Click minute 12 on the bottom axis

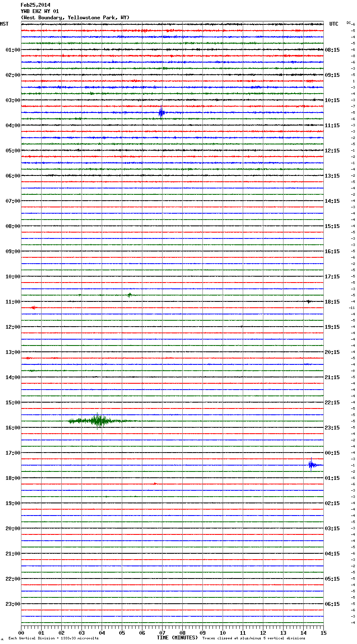point(263,633)
